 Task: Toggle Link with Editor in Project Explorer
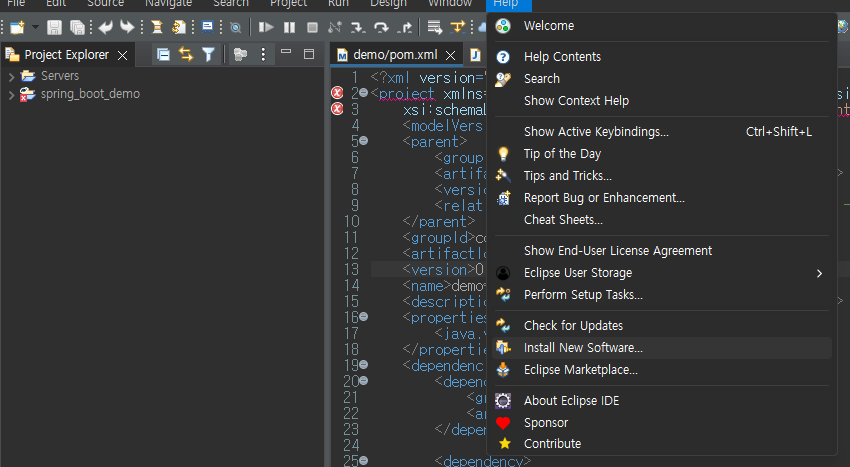pyautogui.click(x=186, y=54)
